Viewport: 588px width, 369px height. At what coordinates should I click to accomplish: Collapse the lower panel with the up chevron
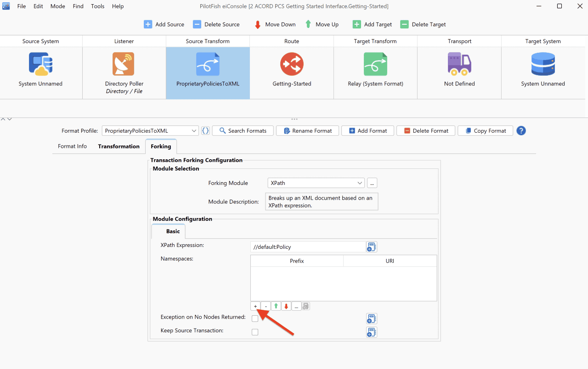(x=3, y=119)
